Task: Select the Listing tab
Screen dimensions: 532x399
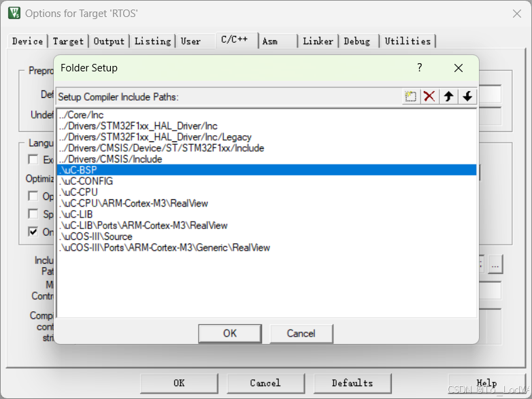Action: click(152, 41)
